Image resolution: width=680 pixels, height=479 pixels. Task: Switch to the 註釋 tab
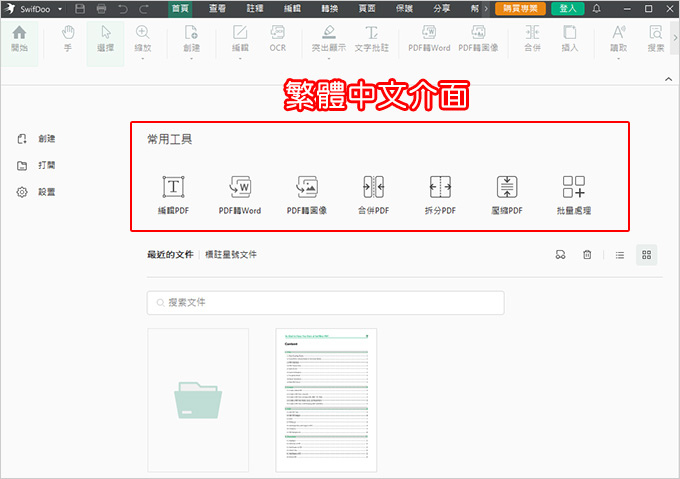[255, 9]
